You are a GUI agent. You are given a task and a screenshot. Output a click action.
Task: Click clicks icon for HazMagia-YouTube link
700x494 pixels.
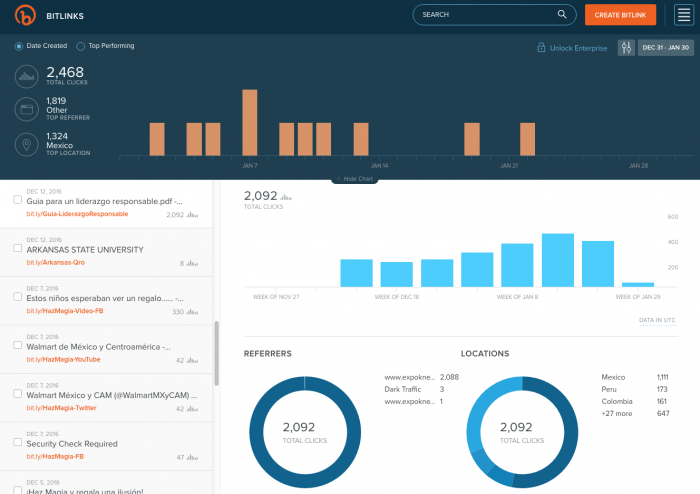click(192, 360)
